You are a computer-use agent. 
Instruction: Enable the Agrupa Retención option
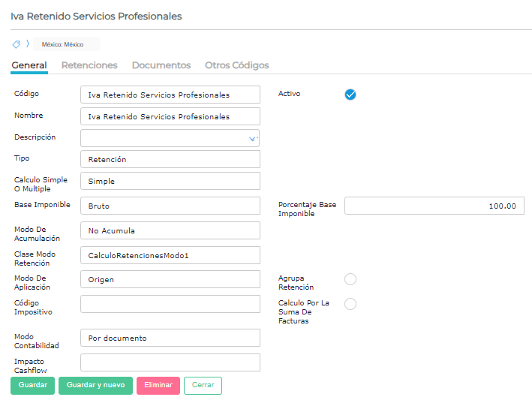(350, 280)
